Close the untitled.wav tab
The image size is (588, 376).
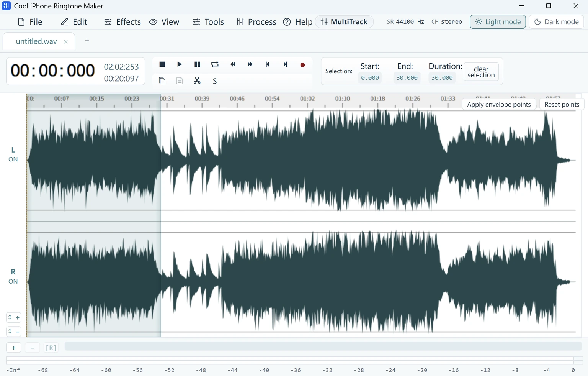pos(66,42)
